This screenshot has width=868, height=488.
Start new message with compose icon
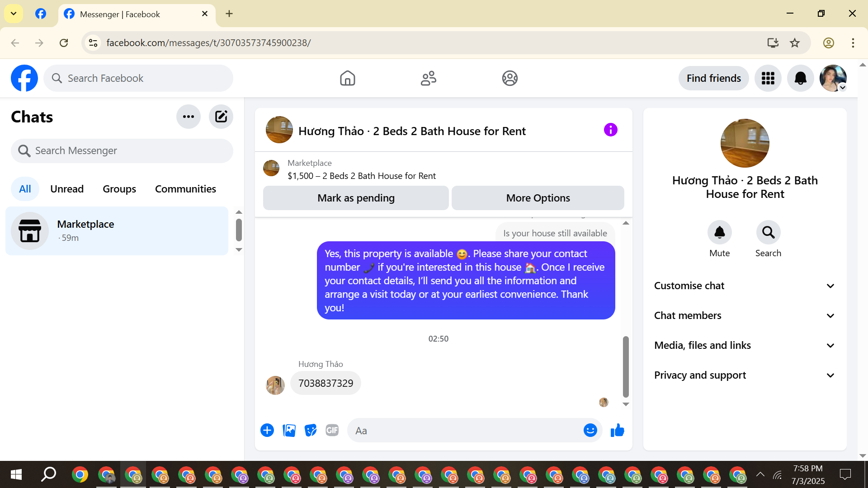[x=221, y=117]
